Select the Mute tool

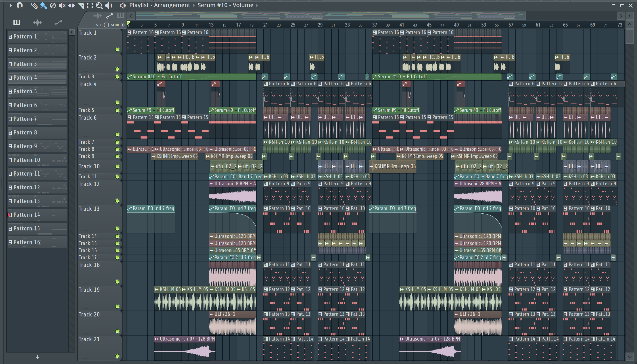click(62, 5)
